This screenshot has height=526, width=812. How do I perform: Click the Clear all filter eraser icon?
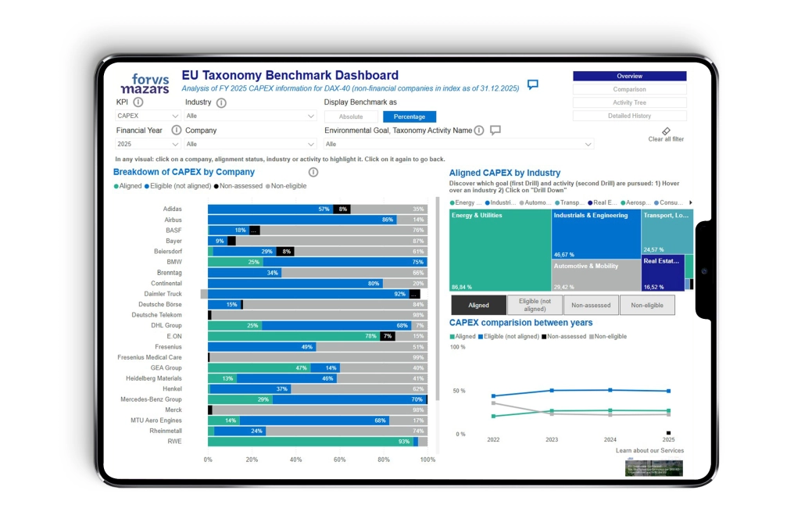coord(666,131)
